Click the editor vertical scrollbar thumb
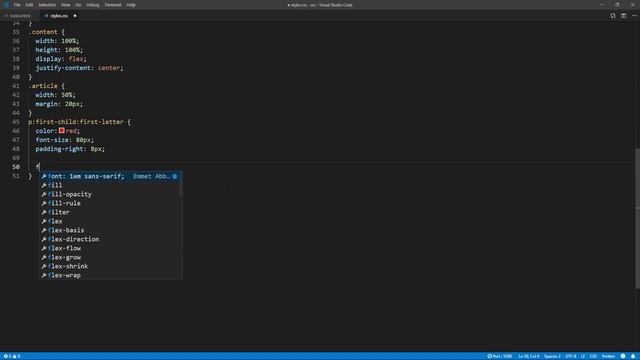The width and height of the screenshot is (640, 360). 637,218
